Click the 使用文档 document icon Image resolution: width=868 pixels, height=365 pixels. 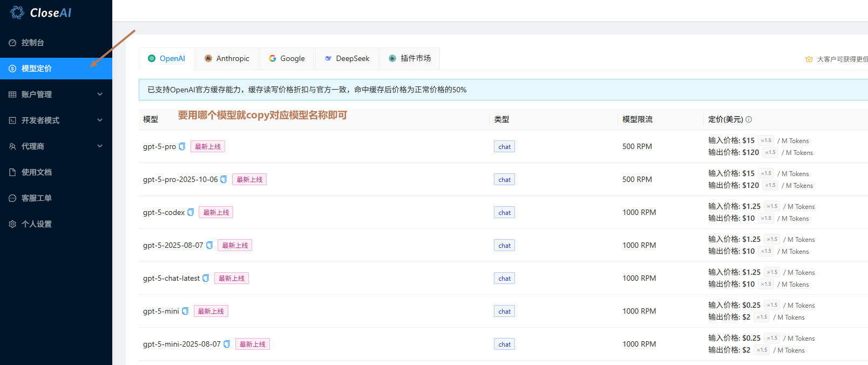coord(12,172)
